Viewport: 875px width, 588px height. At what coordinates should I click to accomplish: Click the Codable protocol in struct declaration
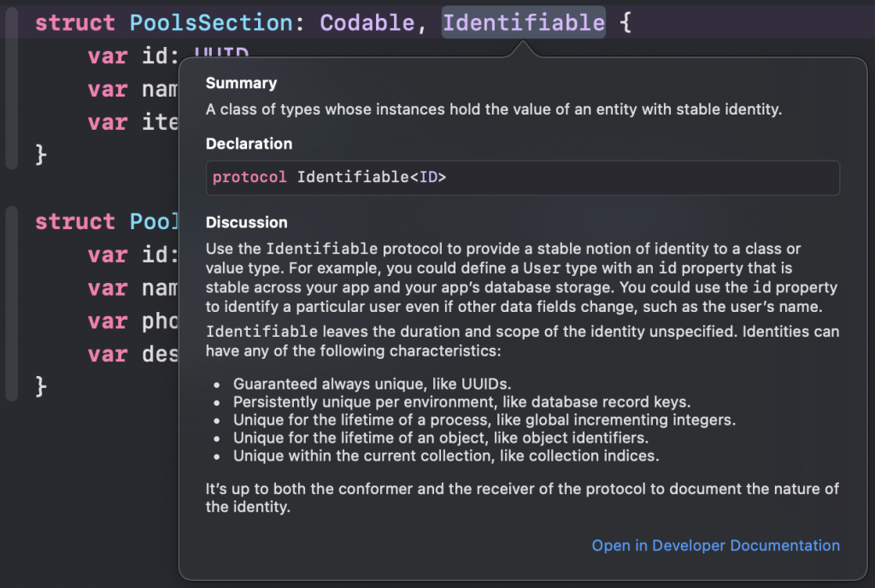click(367, 23)
